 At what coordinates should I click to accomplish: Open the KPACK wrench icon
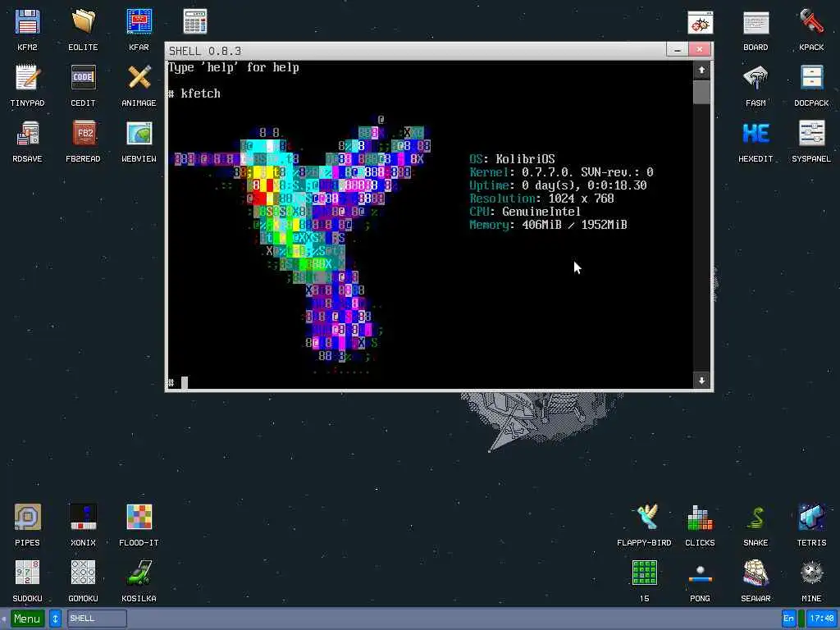pyautogui.click(x=811, y=22)
